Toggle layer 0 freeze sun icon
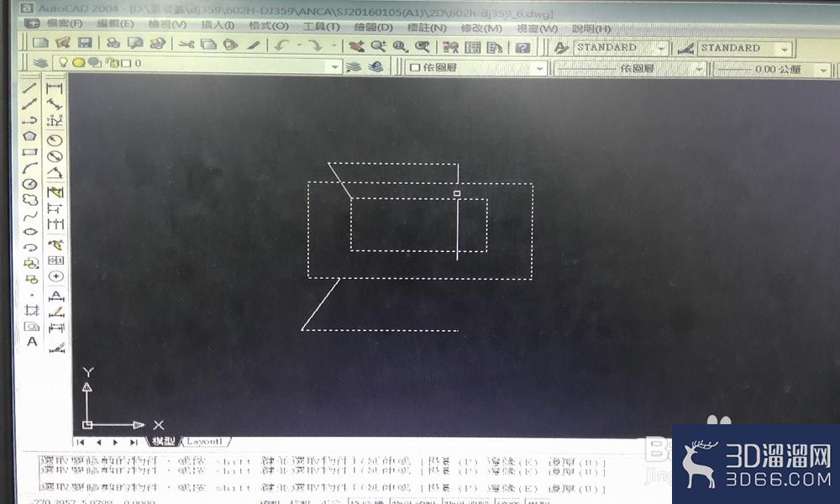840x504 pixels. (79, 63)
